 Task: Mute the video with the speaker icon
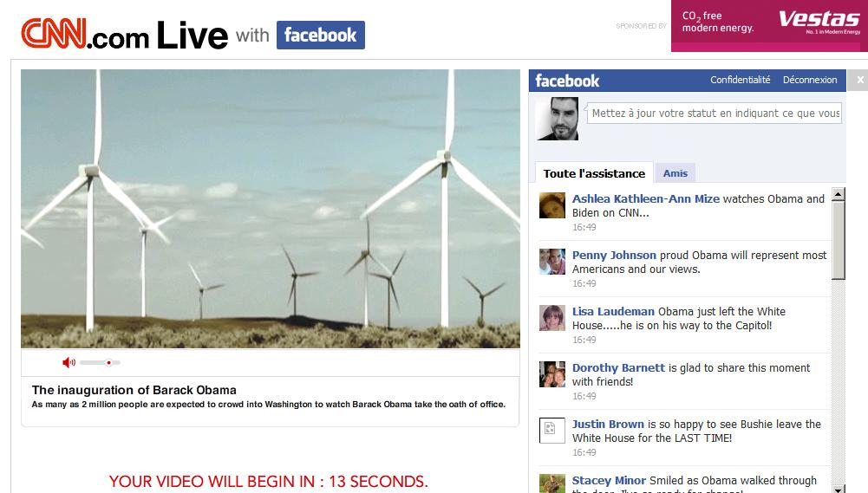69,362
